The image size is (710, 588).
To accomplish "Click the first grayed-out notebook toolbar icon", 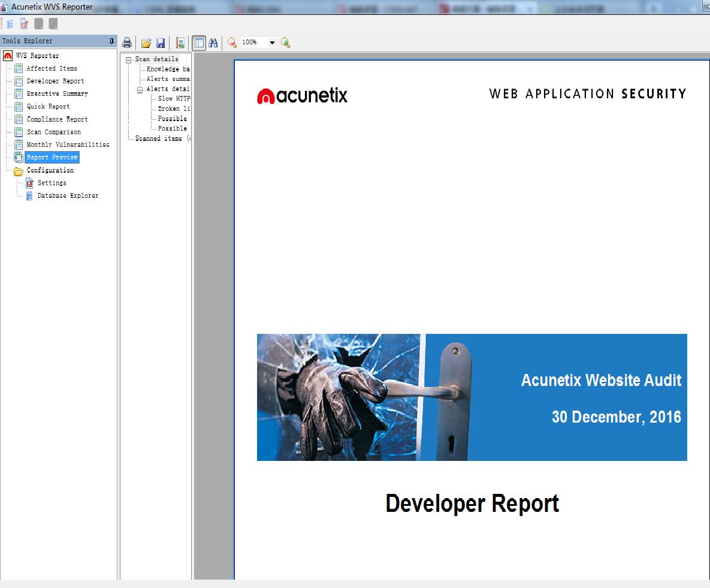I will (x=39, y=24).
